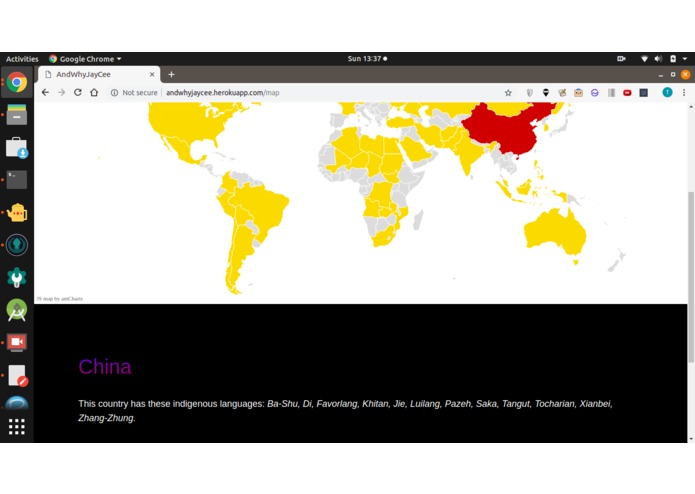
Task: Click the language name Xianbei
Action: (x=595, y=404)
